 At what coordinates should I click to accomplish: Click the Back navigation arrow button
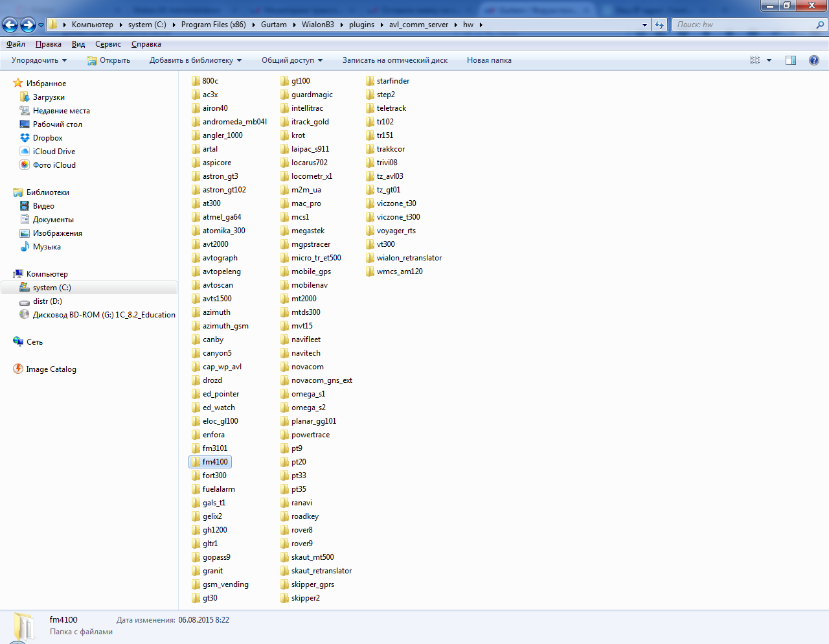(x=10, y=25)
